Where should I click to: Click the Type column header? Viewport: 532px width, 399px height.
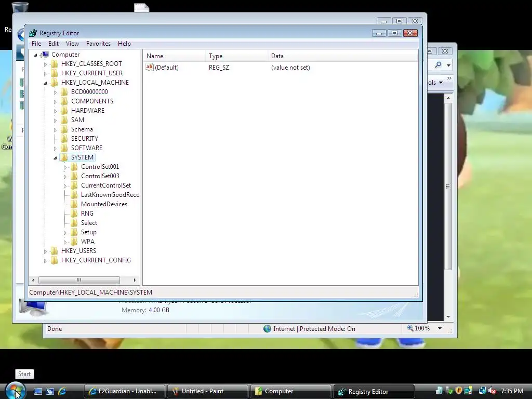(x=236, y=56)
